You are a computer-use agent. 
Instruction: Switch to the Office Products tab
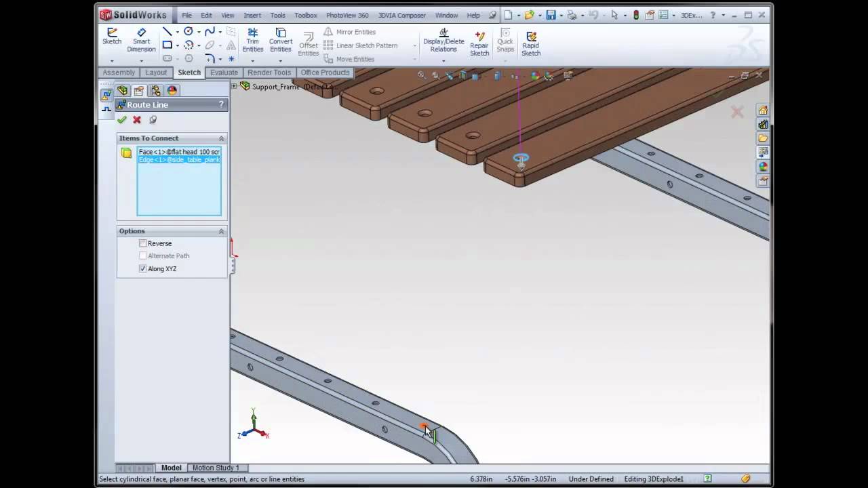pos(325,73)
